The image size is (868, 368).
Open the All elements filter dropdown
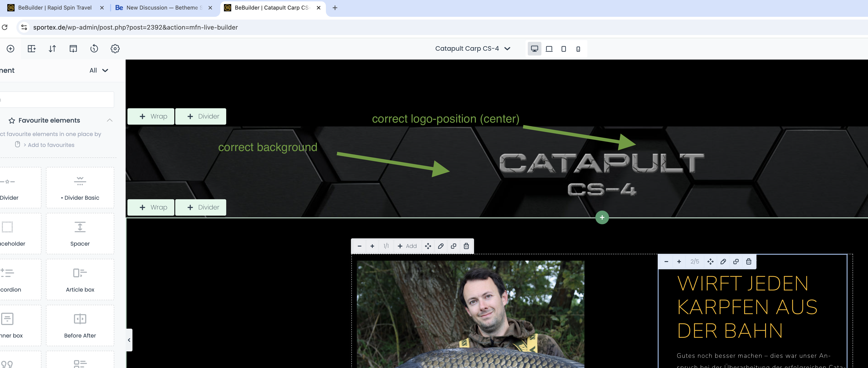(99, 70)
